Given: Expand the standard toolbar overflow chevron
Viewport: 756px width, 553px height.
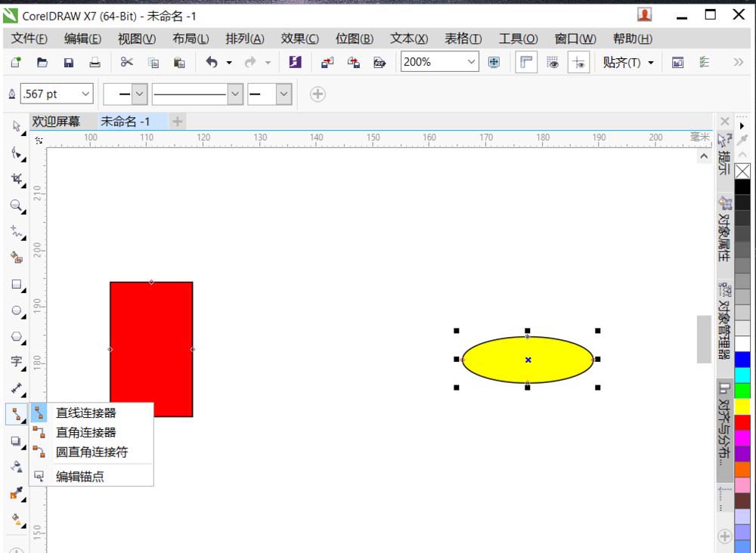Looking at the screenshot, I should [738, 62].
